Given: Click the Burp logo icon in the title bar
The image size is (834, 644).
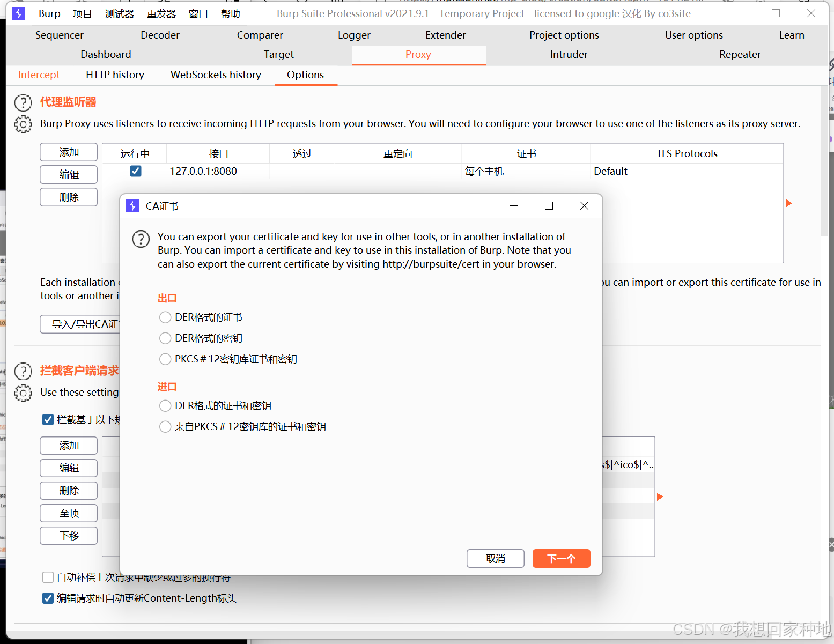Looking at the screenshot, I should click(19, 13).
